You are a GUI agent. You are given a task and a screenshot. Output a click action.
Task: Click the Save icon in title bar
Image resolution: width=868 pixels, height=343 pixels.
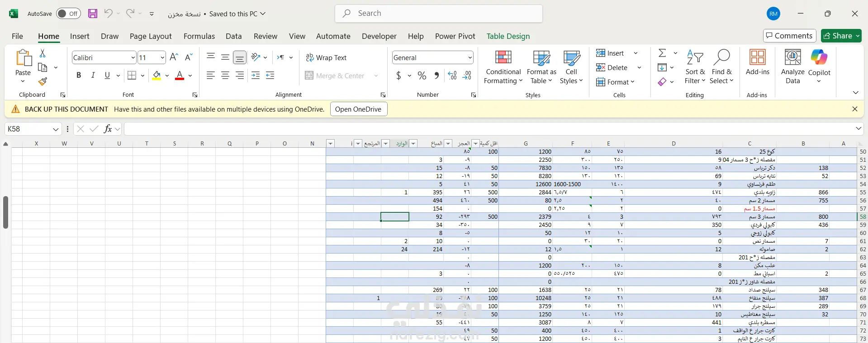click(x=93, y=14)
